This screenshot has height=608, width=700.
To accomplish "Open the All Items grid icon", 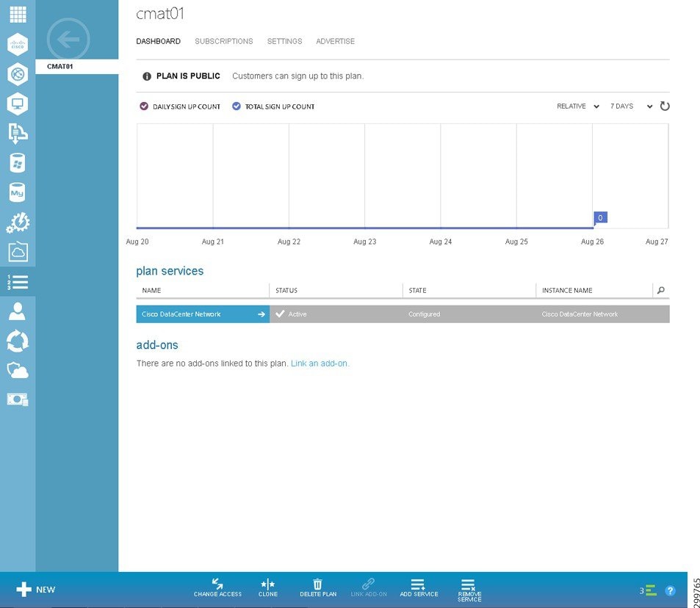I will pos(18,14).
